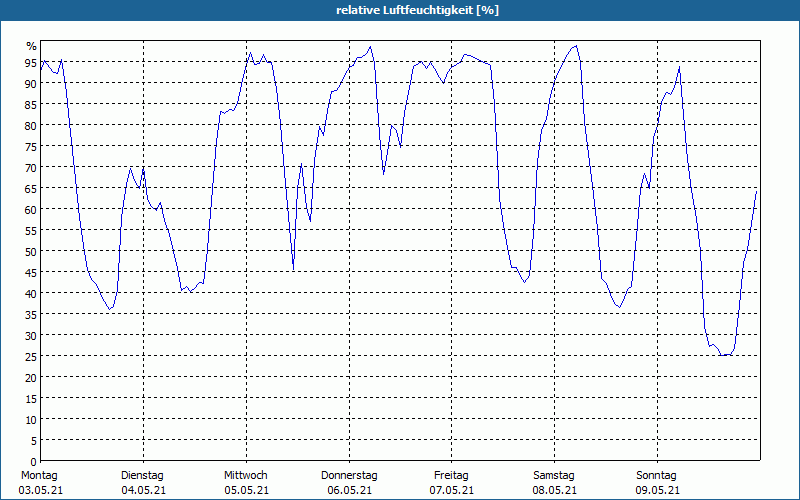Select the 'Freitag' day label
This screenshot has height=500, width=800.
[x=451, y=475]
